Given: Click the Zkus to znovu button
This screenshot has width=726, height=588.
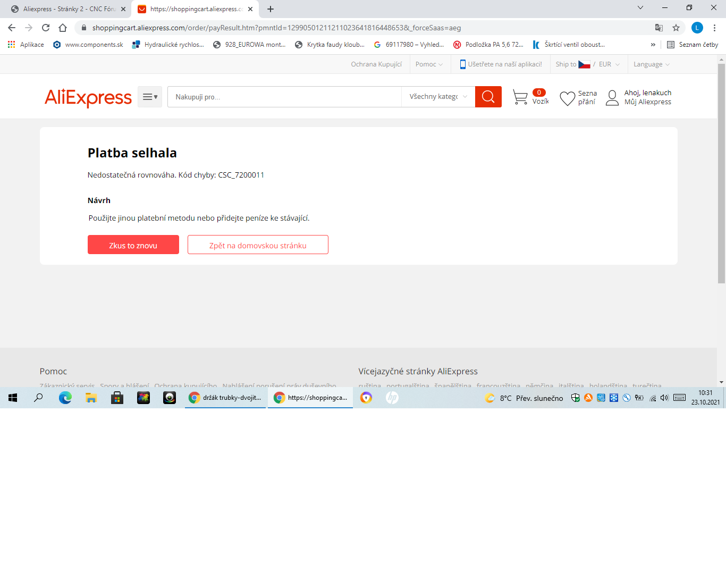Looking at the screenshot, I should click(133, 245).
